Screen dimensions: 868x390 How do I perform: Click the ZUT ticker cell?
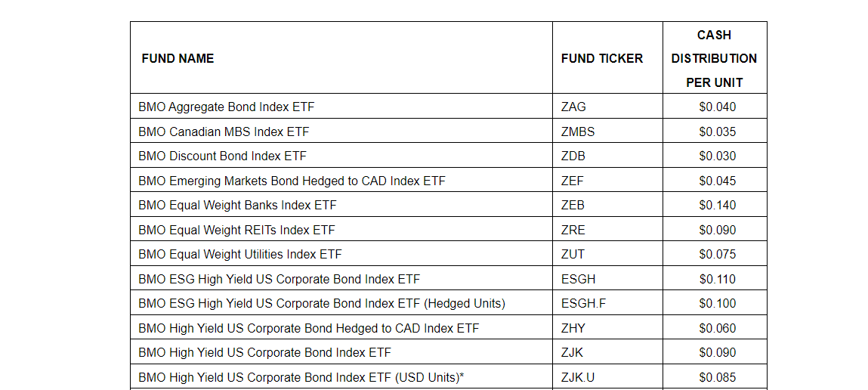pos(573,254)
